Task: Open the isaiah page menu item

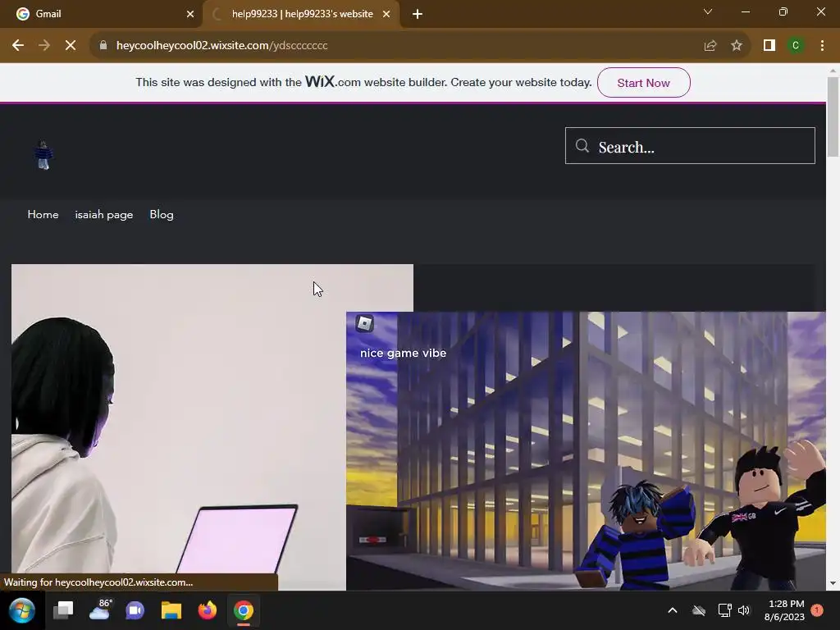Action: point(104,214)
